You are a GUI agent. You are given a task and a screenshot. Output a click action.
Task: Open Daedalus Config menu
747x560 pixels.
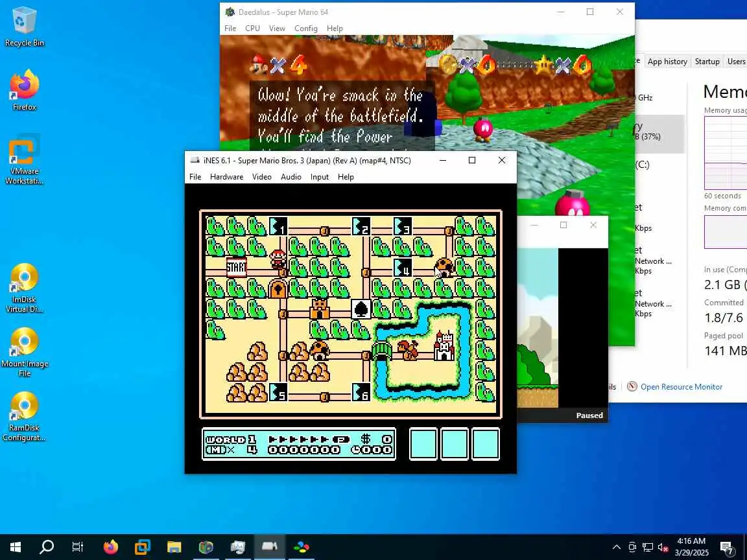306,29
